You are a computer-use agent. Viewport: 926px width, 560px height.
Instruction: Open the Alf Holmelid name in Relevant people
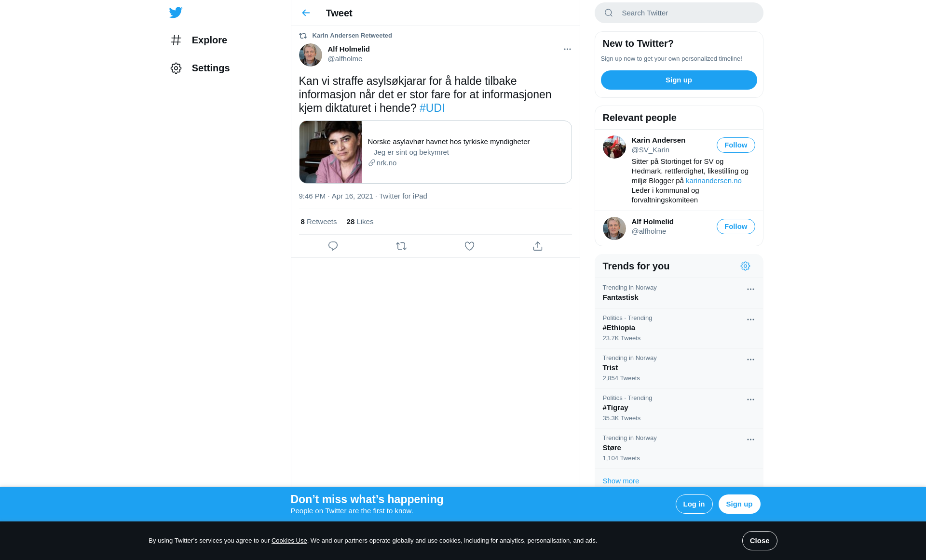click(x=653, y=222)
